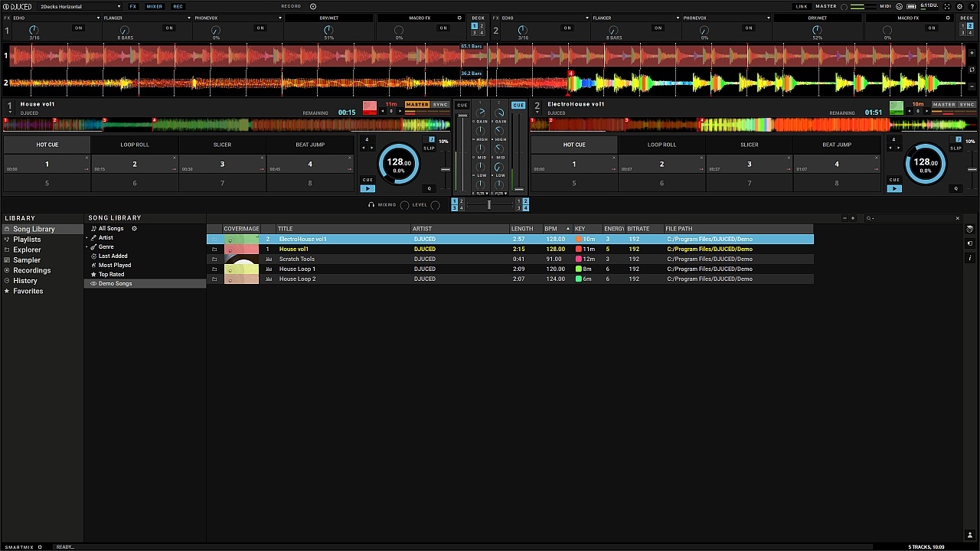Open Explorer in library sidebar
This screenshot has width=980, height=551.
click(x=27, y=249)
